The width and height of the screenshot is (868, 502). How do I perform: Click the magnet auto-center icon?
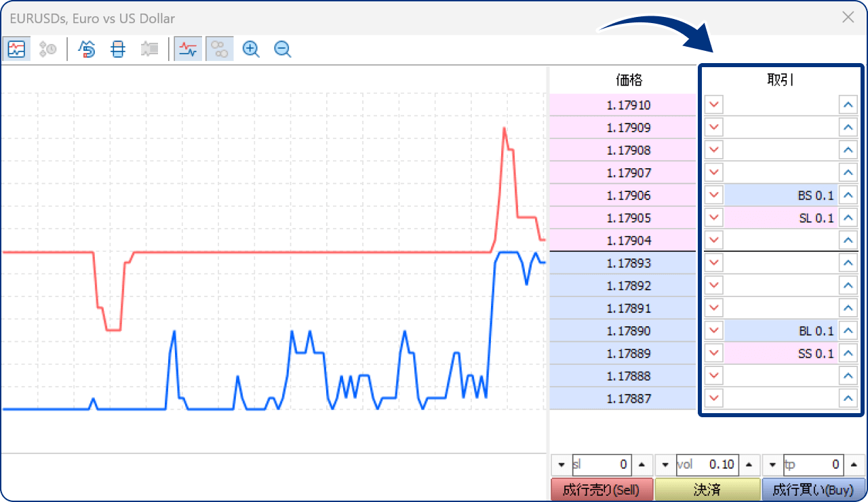87,49
